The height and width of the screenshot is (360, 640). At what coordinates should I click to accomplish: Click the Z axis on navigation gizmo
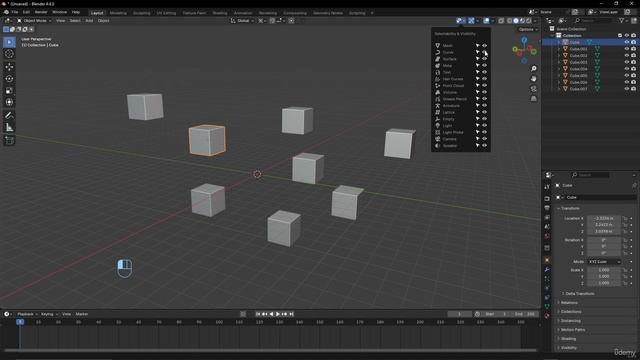click(524, 40)
